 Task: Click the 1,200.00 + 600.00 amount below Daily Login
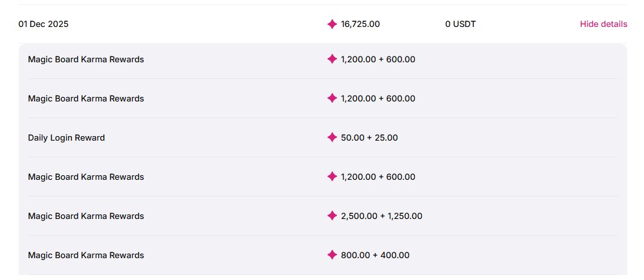378,177
